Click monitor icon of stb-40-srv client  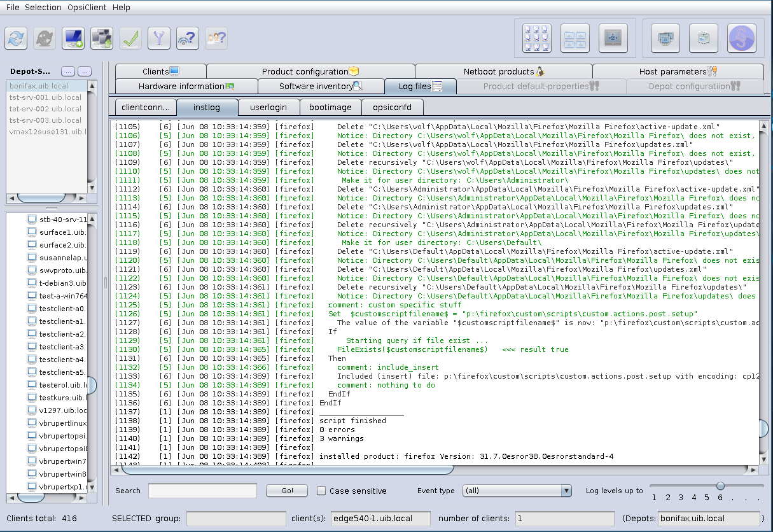[x=32, y=220]
